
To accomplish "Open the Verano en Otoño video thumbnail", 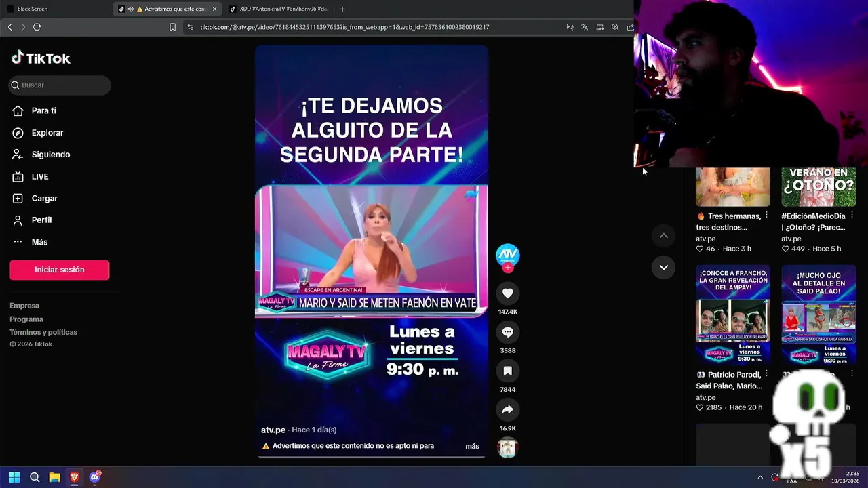I will point(818,186).
